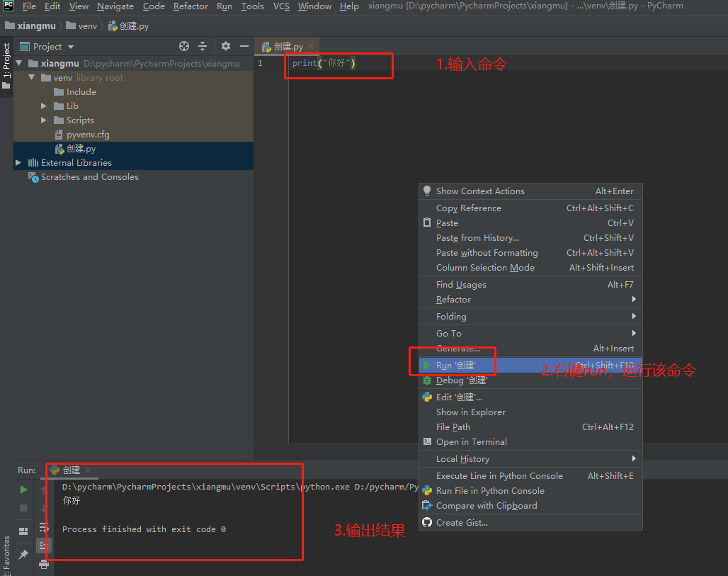Choose Copy Reference in context menu
The width and height of the screenshot is (728, 576).
(530, 208)
